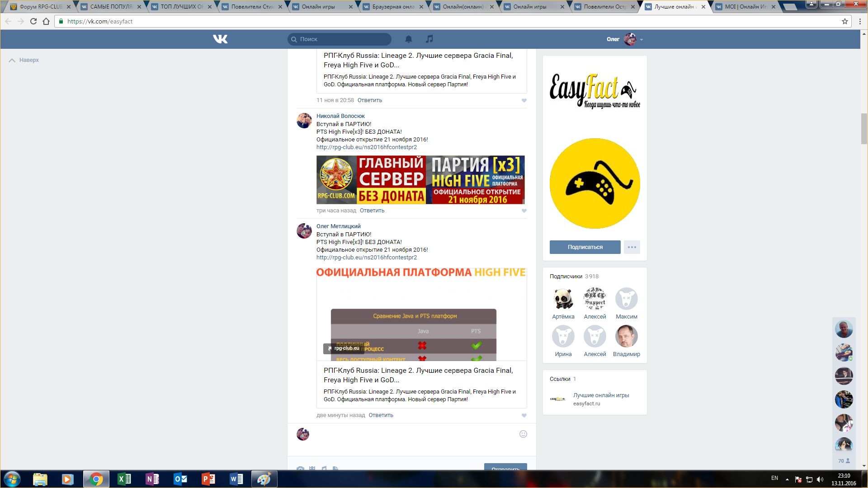The image size is (868, 488).
Task: Click the Подписаться button
Action: point(585,247)
